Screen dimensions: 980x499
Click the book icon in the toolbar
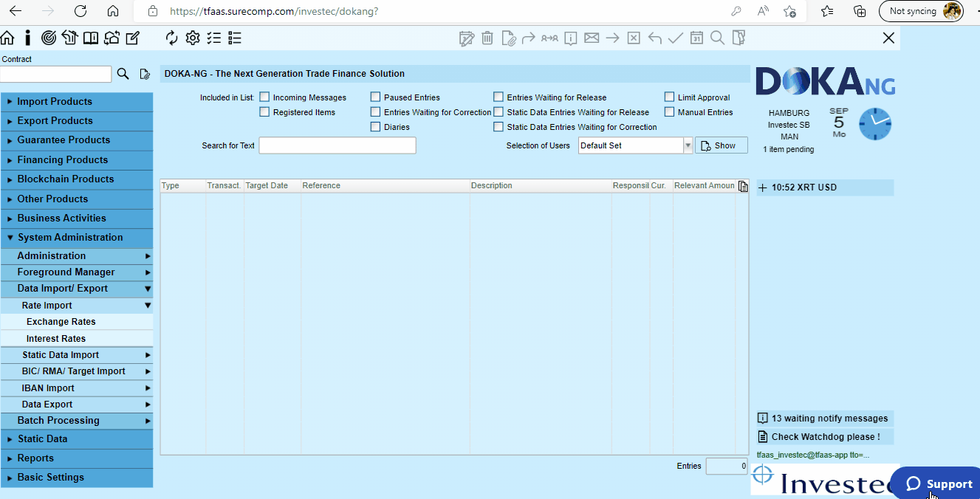[x=91, y=38]
